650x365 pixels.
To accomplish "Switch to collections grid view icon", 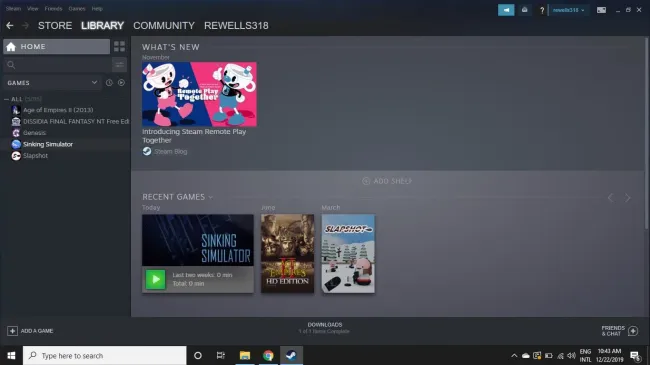I will pyautogui.click(x=119, y=46).
